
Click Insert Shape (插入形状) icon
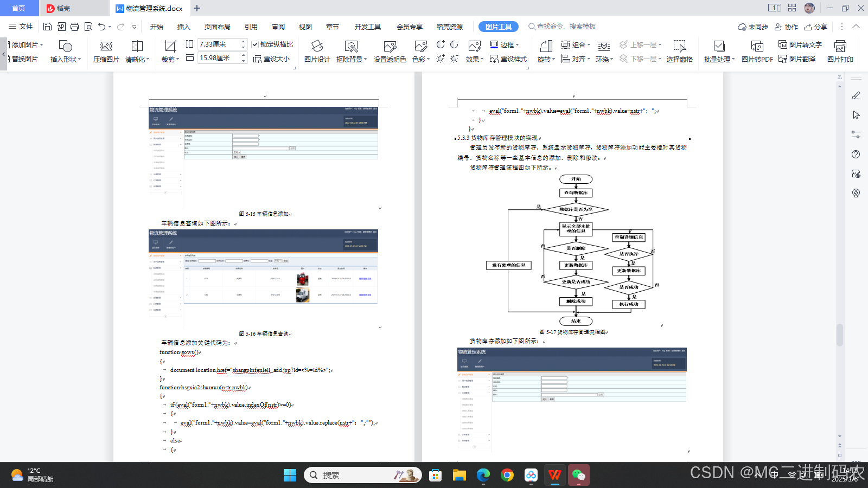click(65, 52)
